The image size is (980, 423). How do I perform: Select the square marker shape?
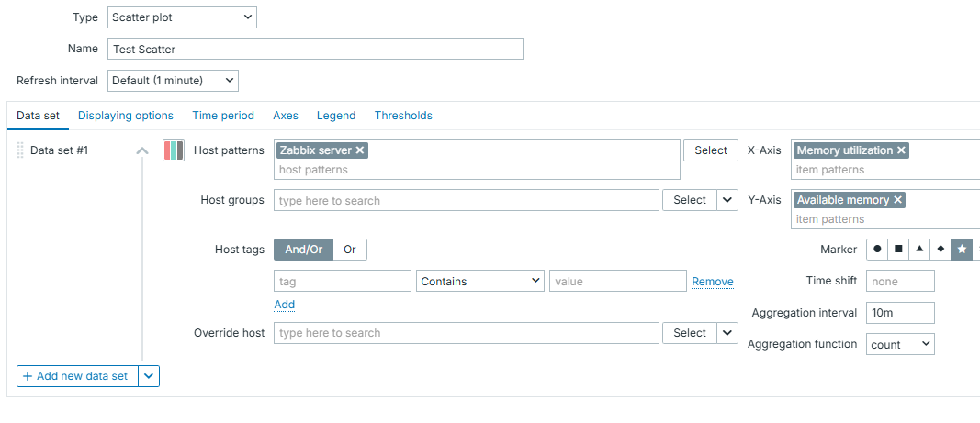click(x=898, y=249)
